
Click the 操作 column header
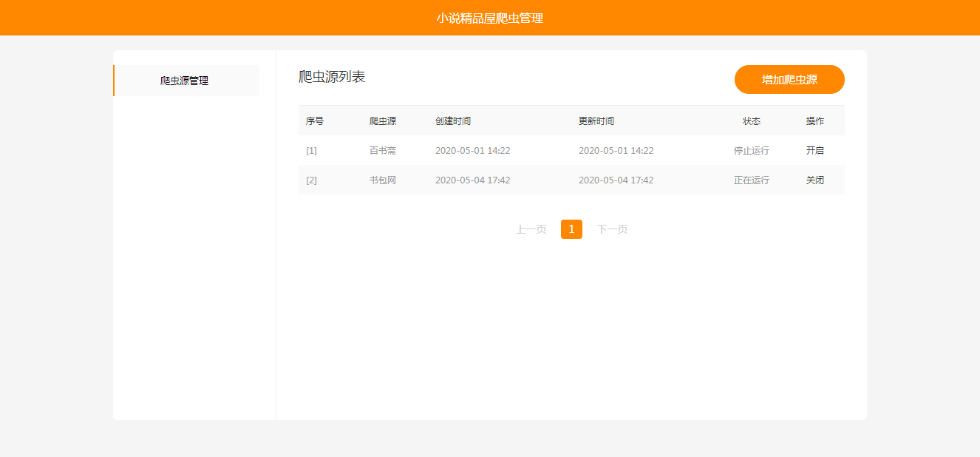[x=815, y=121]
